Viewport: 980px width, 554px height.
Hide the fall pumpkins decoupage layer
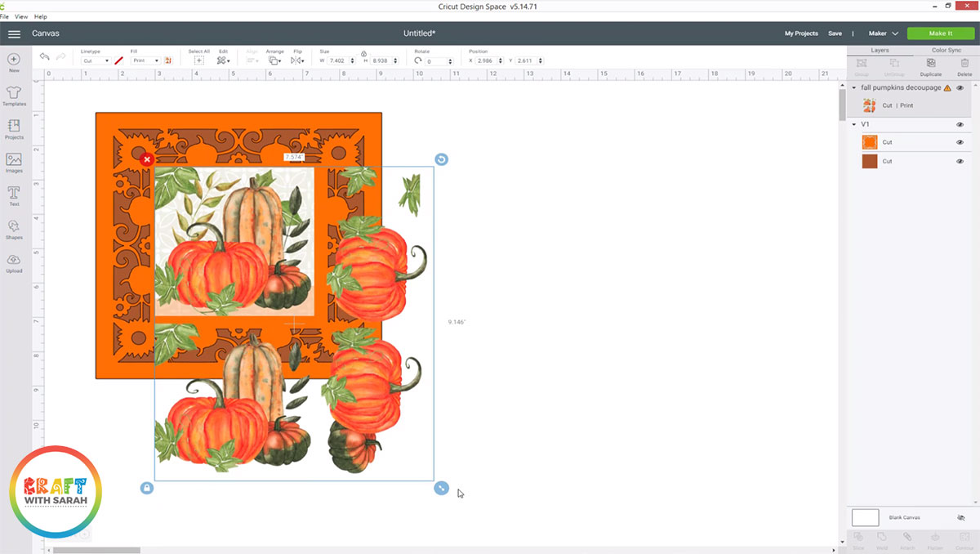coord(960,87)
